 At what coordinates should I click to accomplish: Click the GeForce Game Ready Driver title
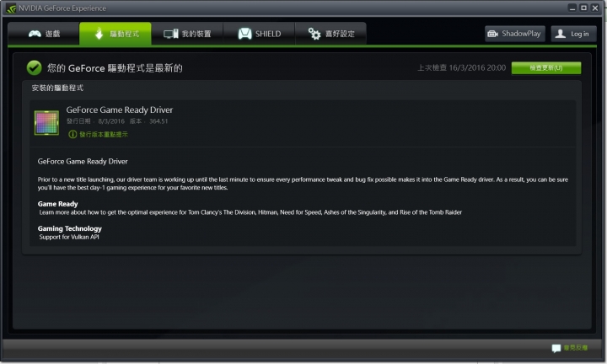coord(119,110)
